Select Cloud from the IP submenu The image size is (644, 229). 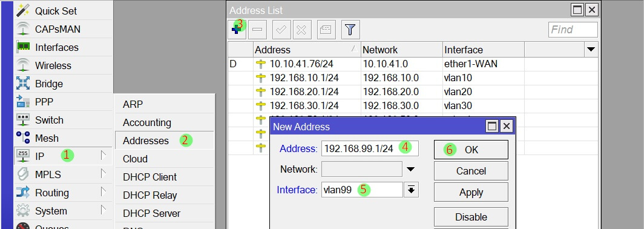pos(164,159)
